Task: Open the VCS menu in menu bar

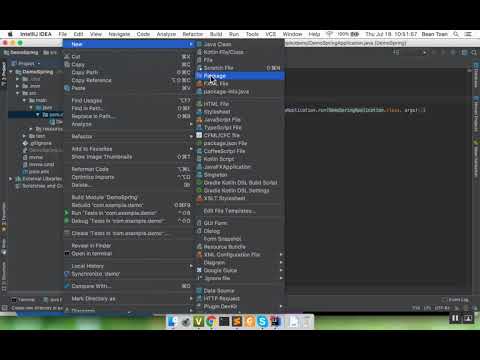Action: pos(271,34)
